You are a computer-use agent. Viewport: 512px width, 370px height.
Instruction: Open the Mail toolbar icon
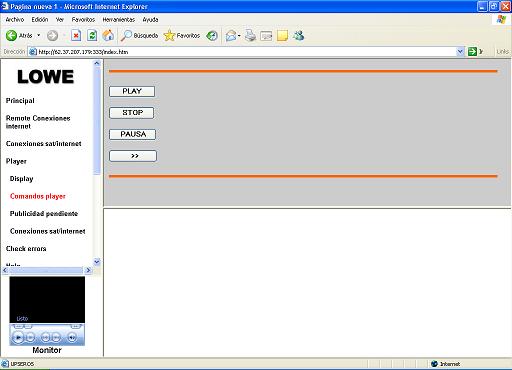231,35
